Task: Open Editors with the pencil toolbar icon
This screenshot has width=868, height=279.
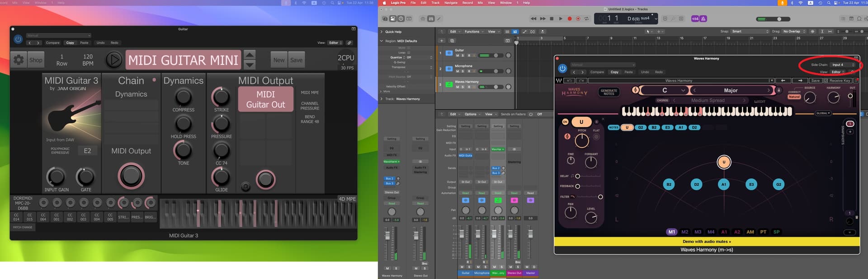Action: point(439,19)
